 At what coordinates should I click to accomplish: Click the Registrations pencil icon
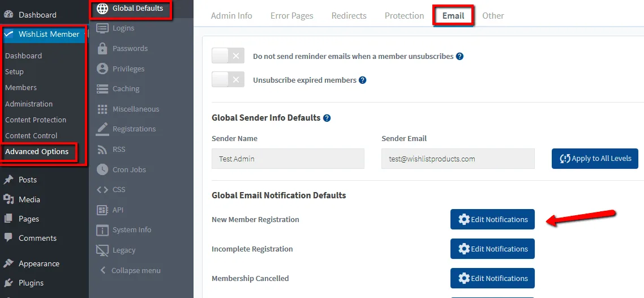click(102, 129)
